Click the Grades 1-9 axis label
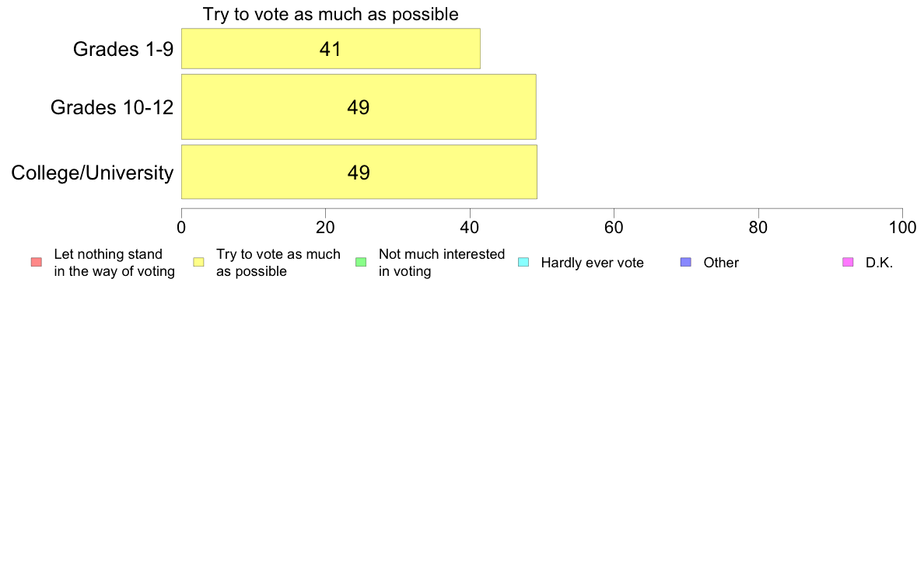This screenshot has width=924, height=572. (123, 49)
